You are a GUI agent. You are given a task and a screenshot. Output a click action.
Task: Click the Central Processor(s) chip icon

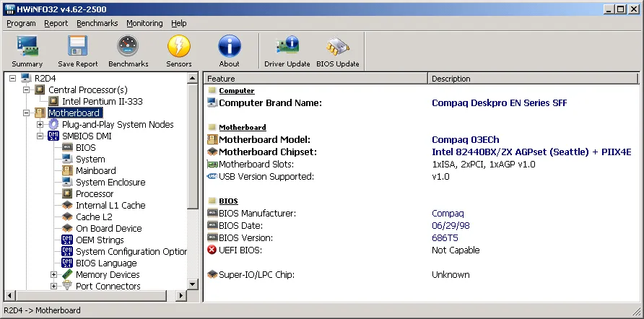click(x=40, y=89)
